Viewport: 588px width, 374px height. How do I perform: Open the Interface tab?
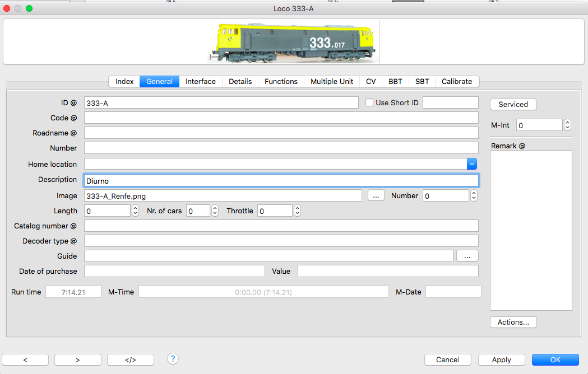[x=201, y=81]
